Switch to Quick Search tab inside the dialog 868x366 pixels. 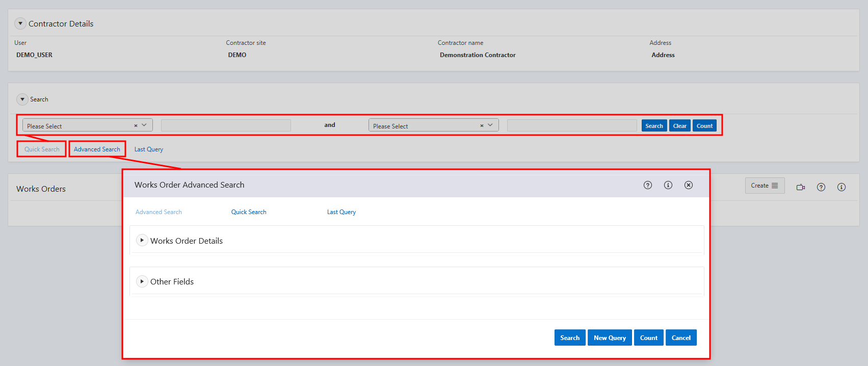249,212
